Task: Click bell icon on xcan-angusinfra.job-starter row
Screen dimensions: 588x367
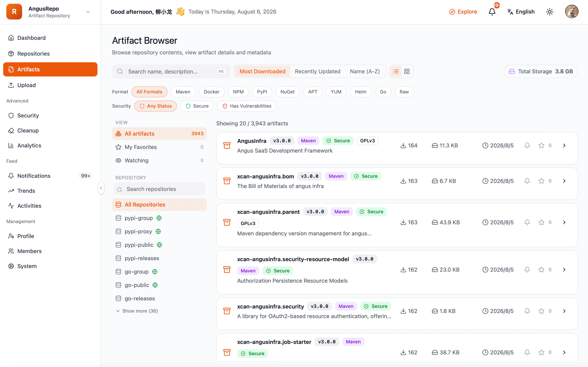Action: pos(527,352)
